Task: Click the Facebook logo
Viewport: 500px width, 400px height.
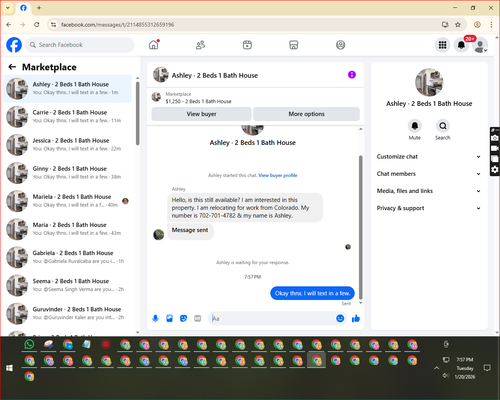Action: pos(14,45)
